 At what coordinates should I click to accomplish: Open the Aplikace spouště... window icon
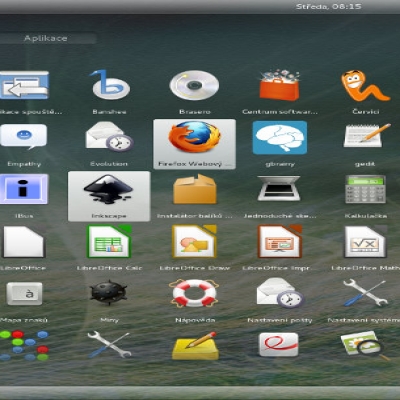point(24,85)
